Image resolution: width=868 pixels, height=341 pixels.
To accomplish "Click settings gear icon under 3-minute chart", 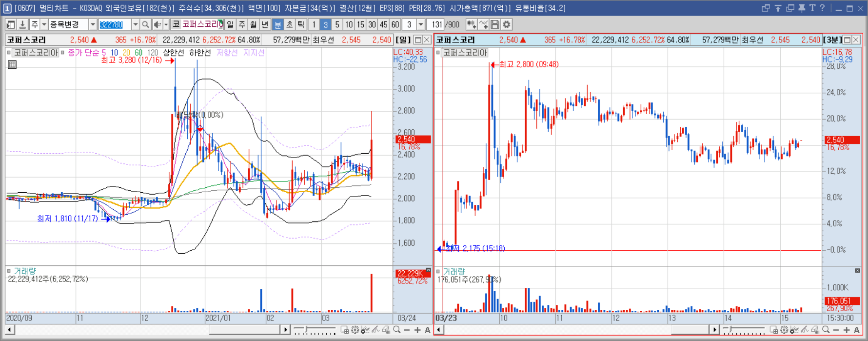I will pos(784,330).
